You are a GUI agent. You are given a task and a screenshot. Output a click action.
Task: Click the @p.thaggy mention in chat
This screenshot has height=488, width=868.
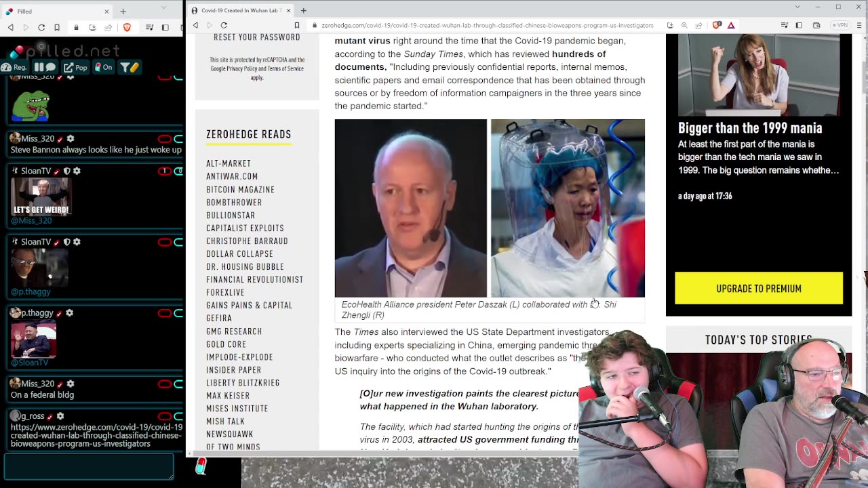(x=31, y=291)
